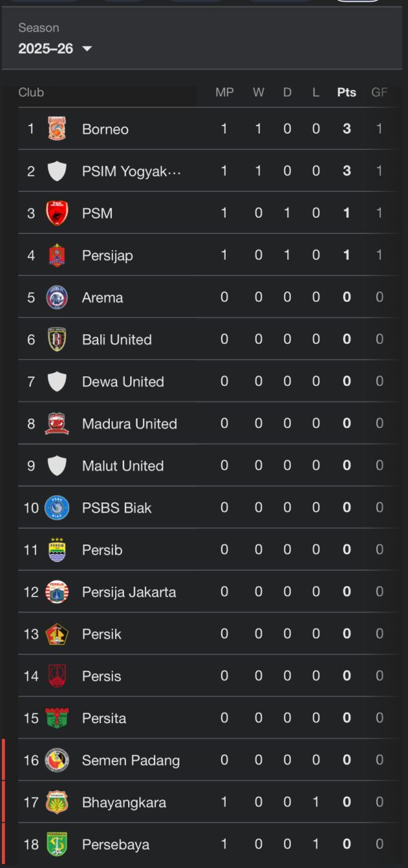Viewport: 408px width, 868px height.
Task: Click the Persija Jakarta badge
Action: tap(57, 591)
